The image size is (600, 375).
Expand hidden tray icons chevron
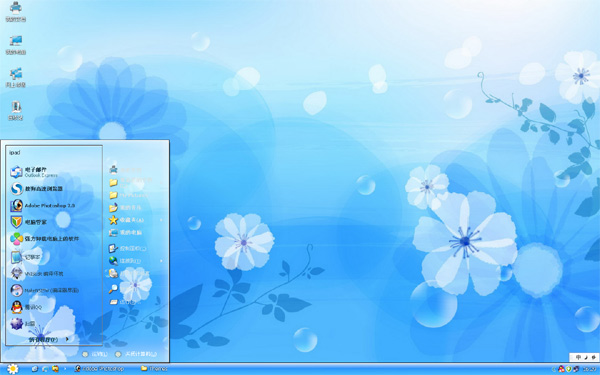(554, 369)
